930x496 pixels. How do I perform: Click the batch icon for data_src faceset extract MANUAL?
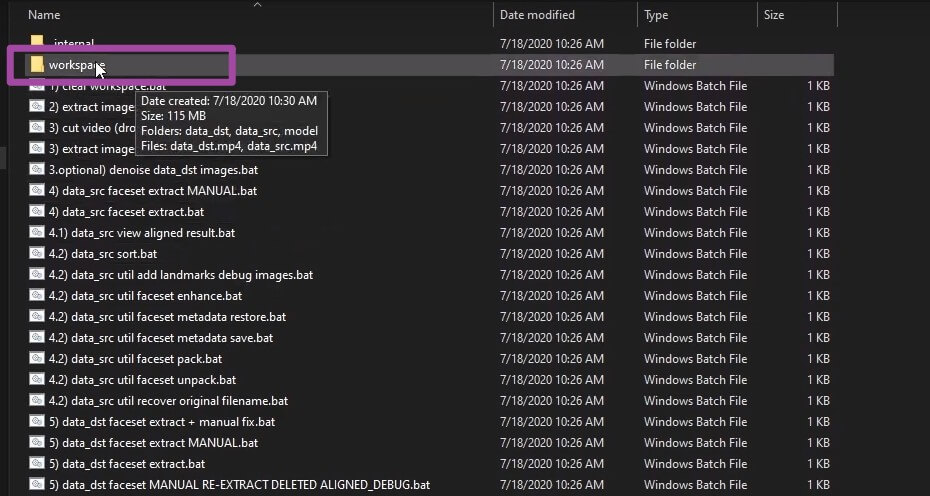(37, 191)
